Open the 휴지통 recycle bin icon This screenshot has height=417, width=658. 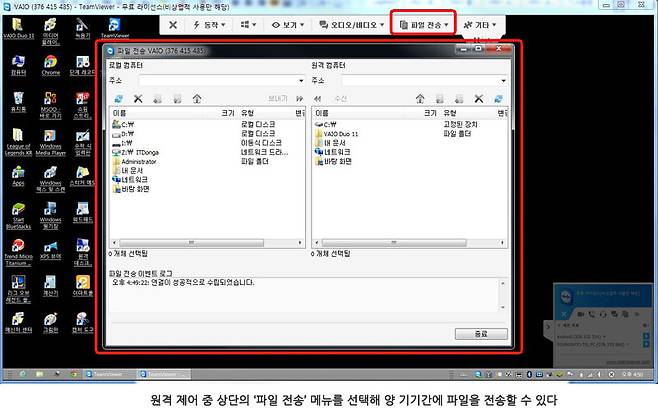pos(18,102)
